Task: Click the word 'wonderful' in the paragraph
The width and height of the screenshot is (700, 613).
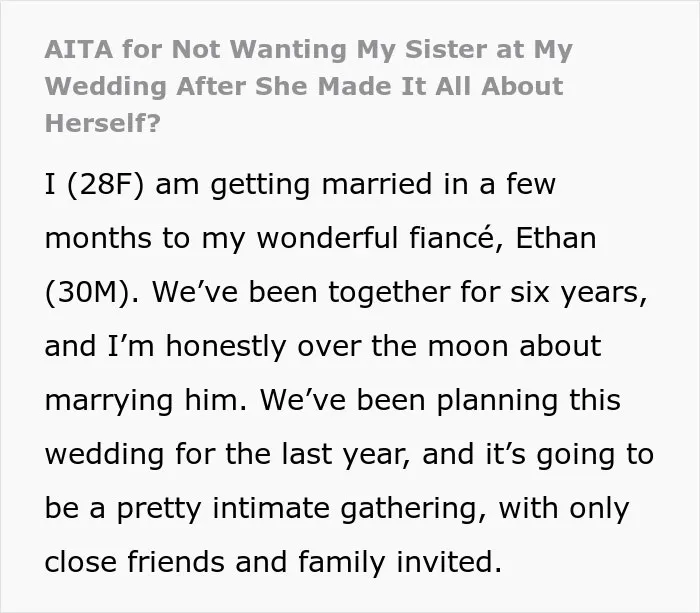Action: coord(327,238)
